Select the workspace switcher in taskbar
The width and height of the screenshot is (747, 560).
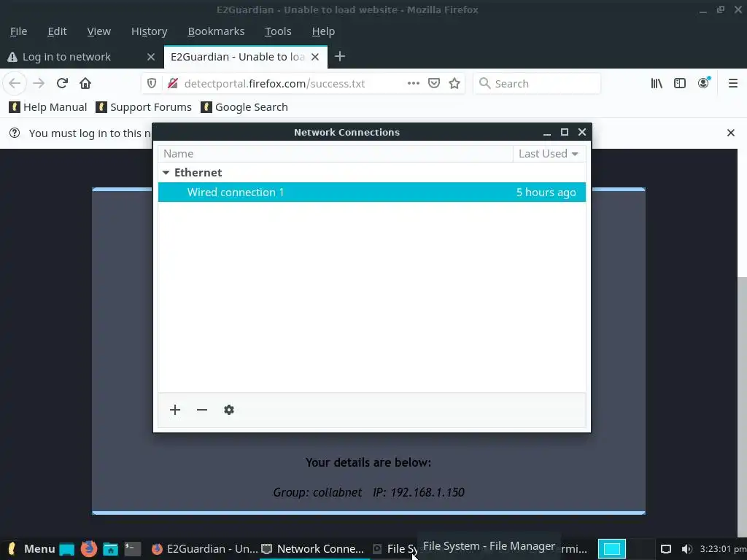tap(612, 549)
